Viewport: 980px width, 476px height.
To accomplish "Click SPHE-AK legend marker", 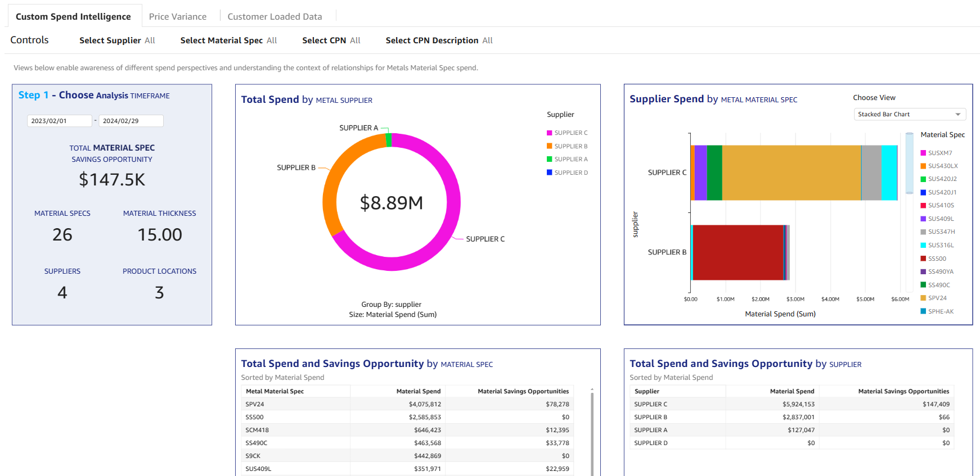I will (923, 311).
